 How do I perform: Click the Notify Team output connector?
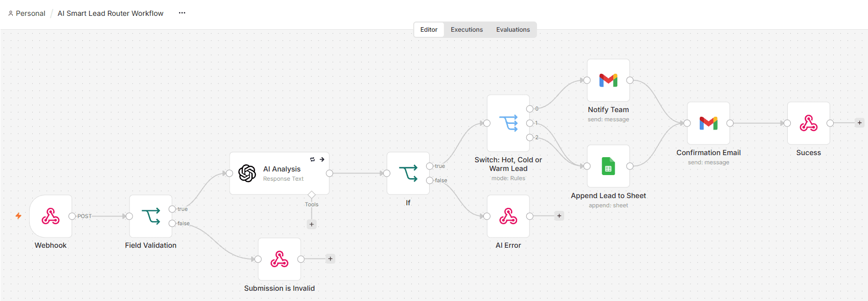[630, 80]
